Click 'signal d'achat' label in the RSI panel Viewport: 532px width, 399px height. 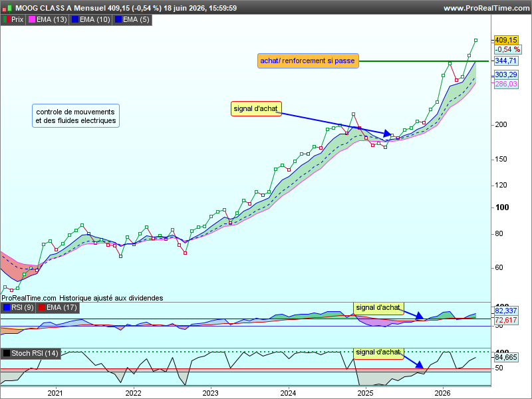[378, 308]
